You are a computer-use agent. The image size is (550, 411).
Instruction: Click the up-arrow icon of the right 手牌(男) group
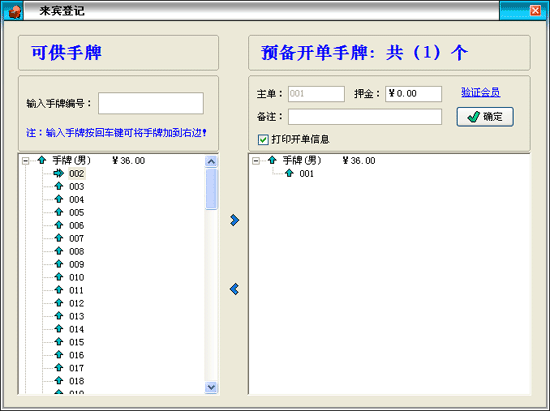tap(272, 160)
